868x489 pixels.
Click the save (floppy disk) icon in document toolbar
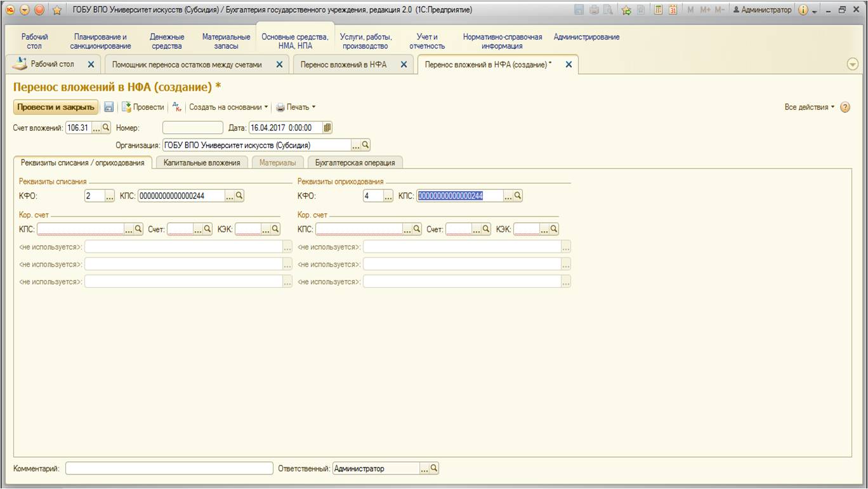109,107
